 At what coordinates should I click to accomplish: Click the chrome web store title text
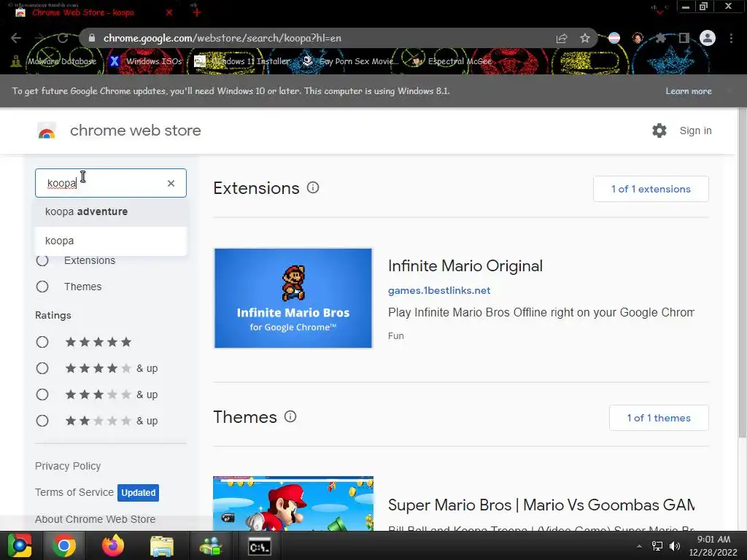coord(135,131)
